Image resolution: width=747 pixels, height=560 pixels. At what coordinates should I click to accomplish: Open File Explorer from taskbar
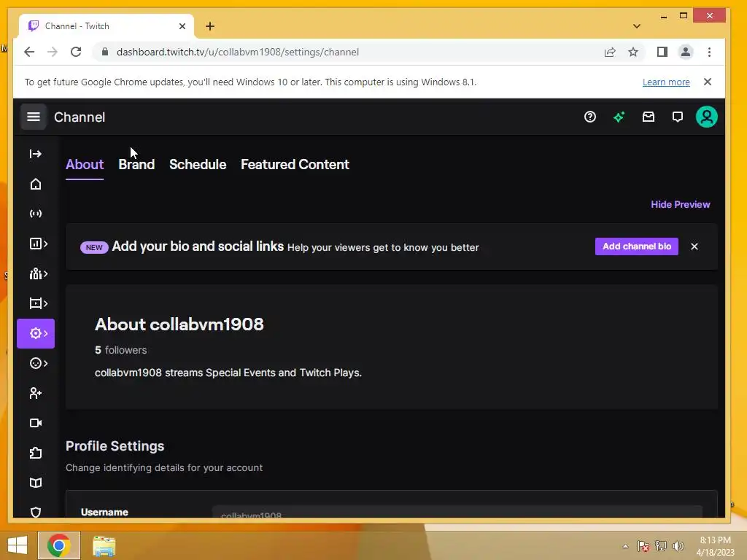pyautogui.click(x=104, y=545)
